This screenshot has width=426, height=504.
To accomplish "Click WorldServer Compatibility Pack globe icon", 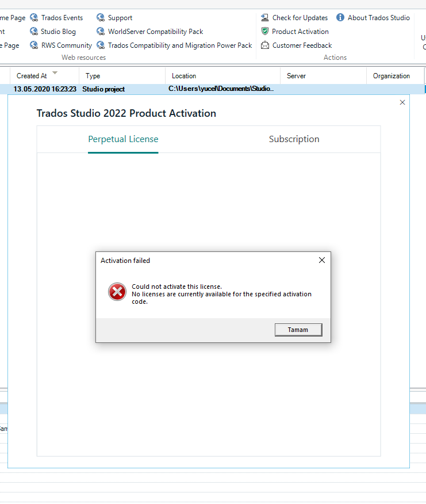I will [101, 31].
